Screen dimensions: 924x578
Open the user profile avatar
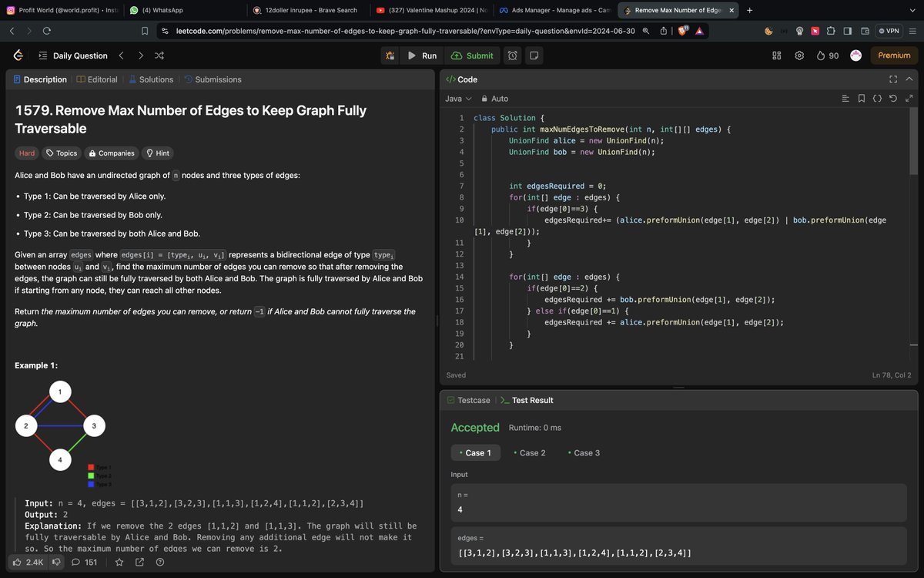[x=855, y=55]
